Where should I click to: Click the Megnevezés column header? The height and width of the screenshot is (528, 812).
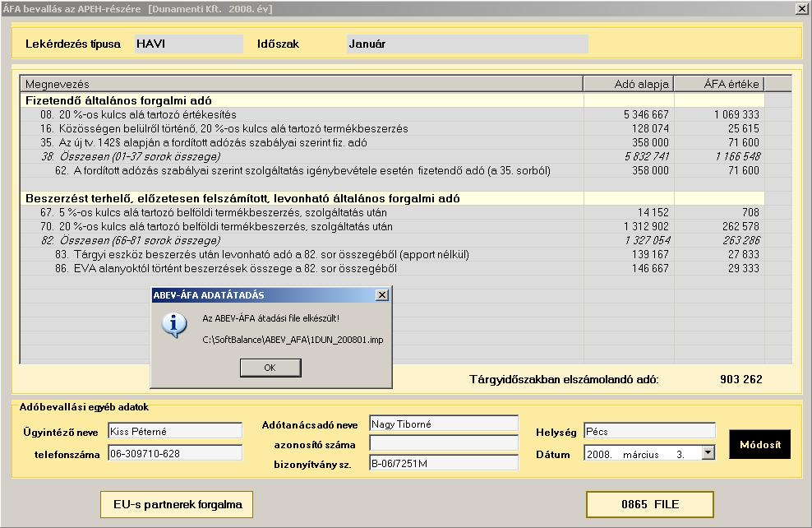(x=302, y=84)
